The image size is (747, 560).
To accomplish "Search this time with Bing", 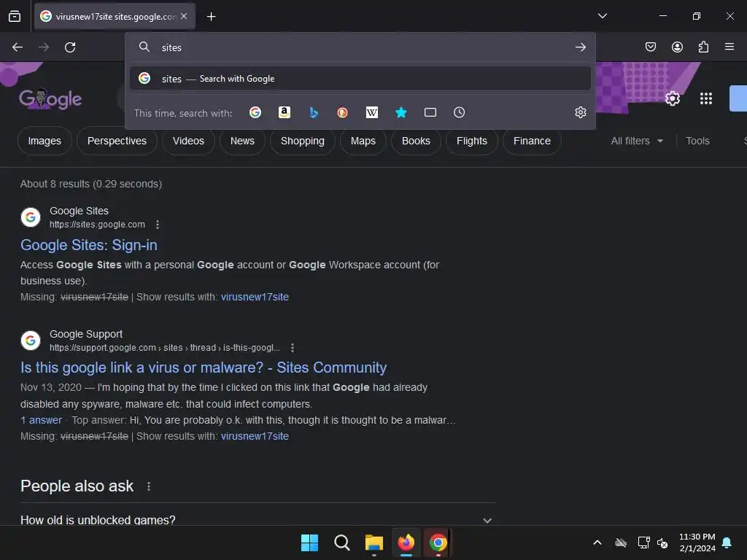I will (314, 112).
